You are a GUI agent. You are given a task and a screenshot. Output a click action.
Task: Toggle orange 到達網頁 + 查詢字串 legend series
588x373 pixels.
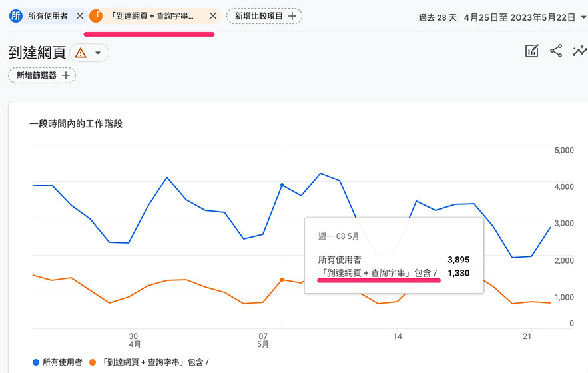point(149,362)
